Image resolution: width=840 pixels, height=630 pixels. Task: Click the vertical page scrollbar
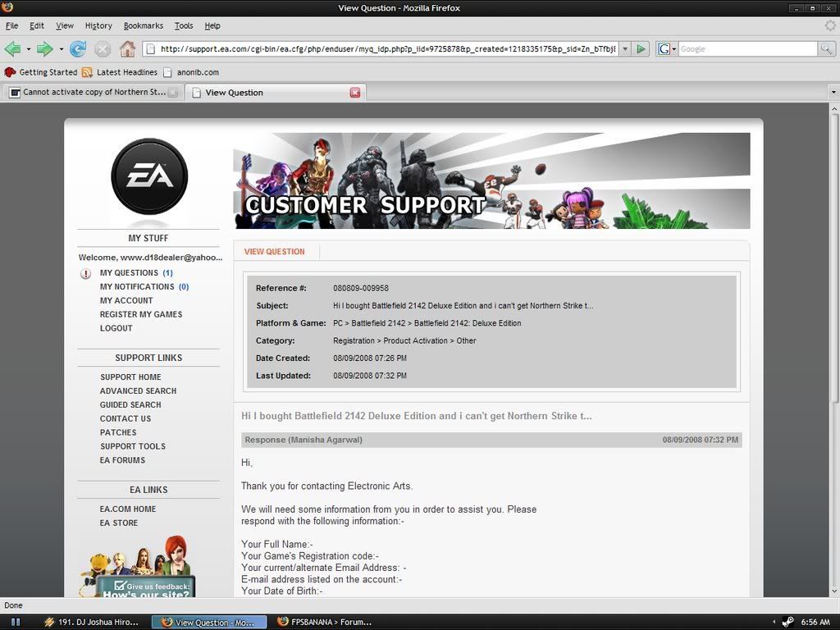coord(834,257)
